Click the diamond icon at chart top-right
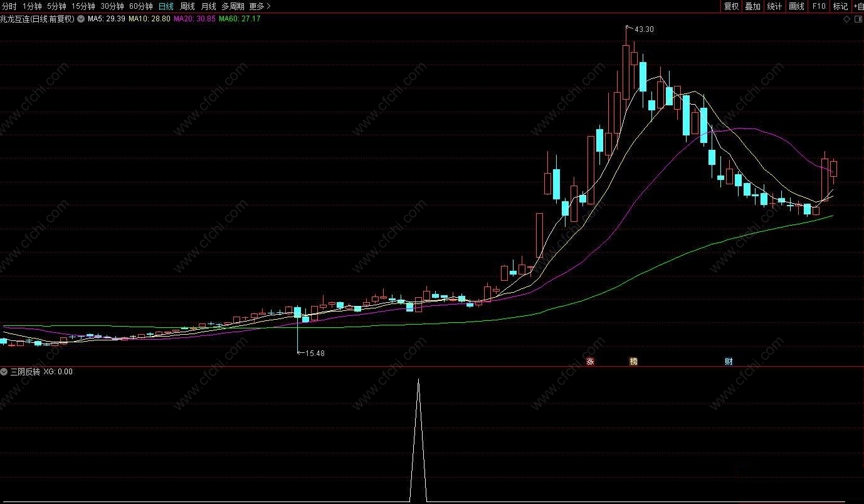Screen dimensions: 864x504 [x=847, y=19]
